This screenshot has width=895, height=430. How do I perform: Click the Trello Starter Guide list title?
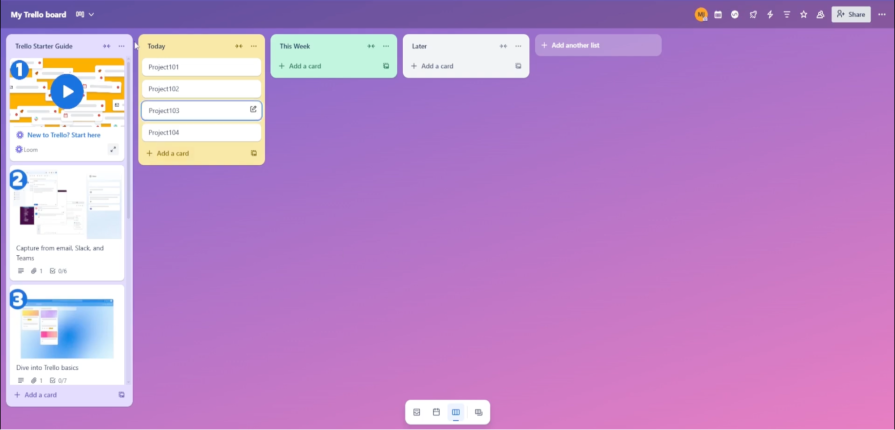coord(44,46)
